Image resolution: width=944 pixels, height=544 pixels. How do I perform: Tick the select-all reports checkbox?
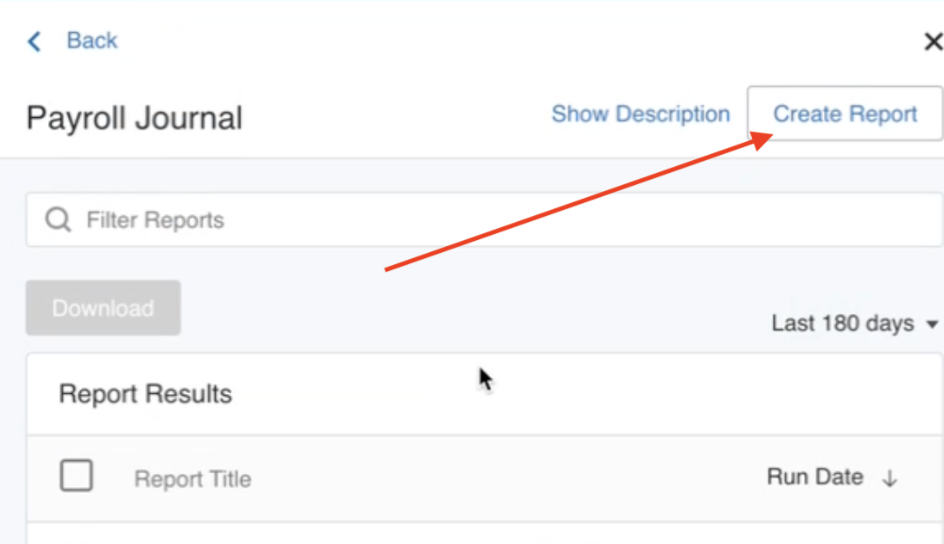77,476
